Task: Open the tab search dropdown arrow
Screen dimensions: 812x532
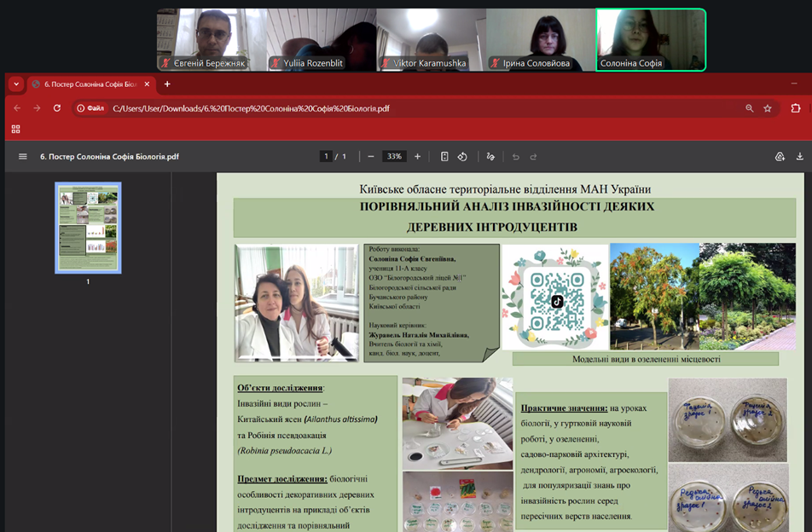Action: point(16,84)
